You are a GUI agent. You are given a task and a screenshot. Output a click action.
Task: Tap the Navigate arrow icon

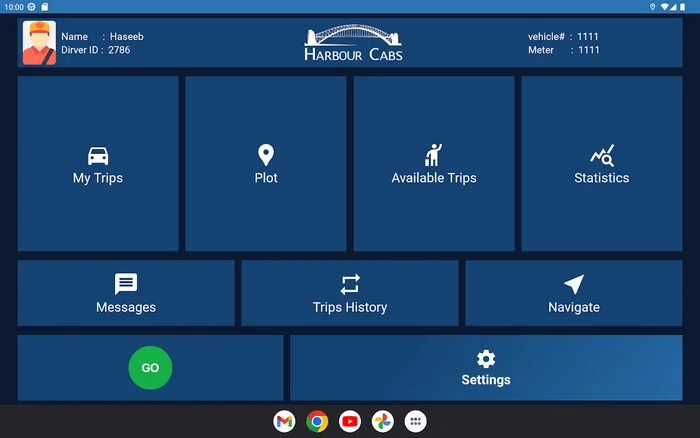point(574,284)
